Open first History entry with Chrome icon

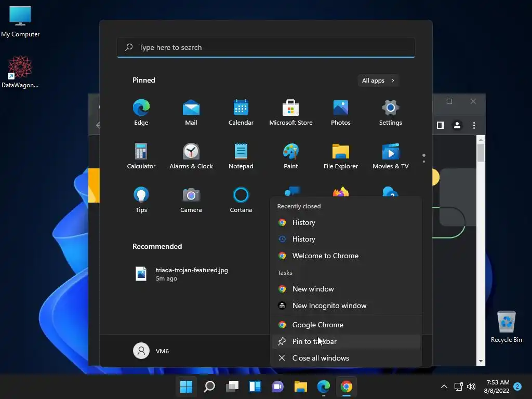pos(346,222)
